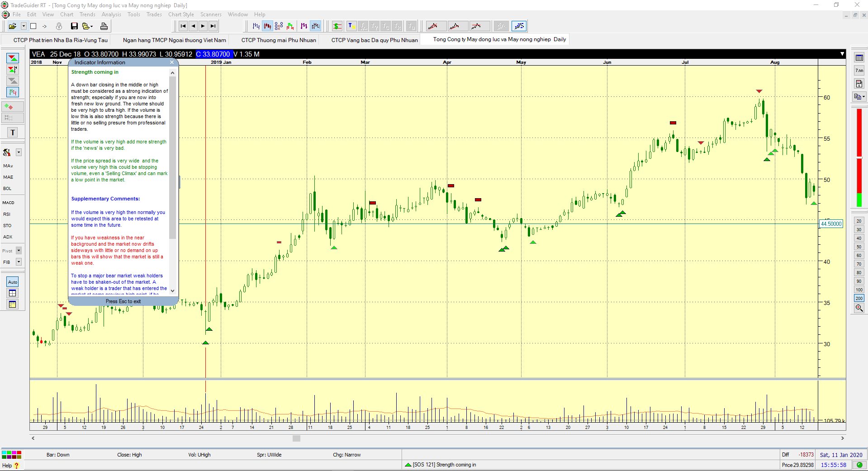Open the dropdown next to the open-folder icon
This screenshot has height=471, width=868.
(24, 26)
